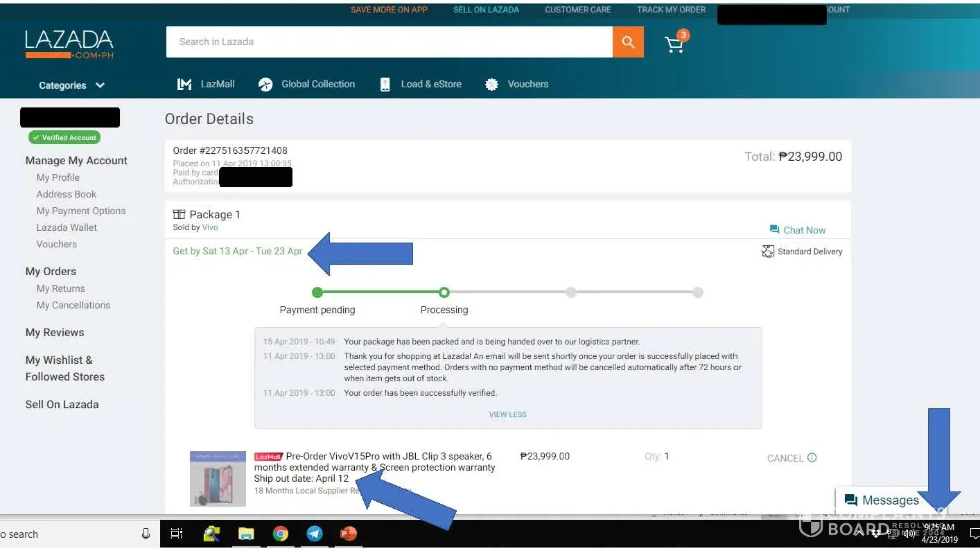Screen dimensions: 980x551
Task: Click the Global Collection globe icon
Action: [265, 85]
